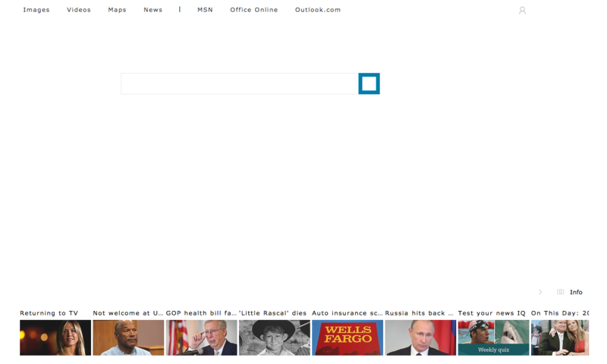
Task: Open the 'Returning to TV' story thumbnail
Action: (55, 337)
